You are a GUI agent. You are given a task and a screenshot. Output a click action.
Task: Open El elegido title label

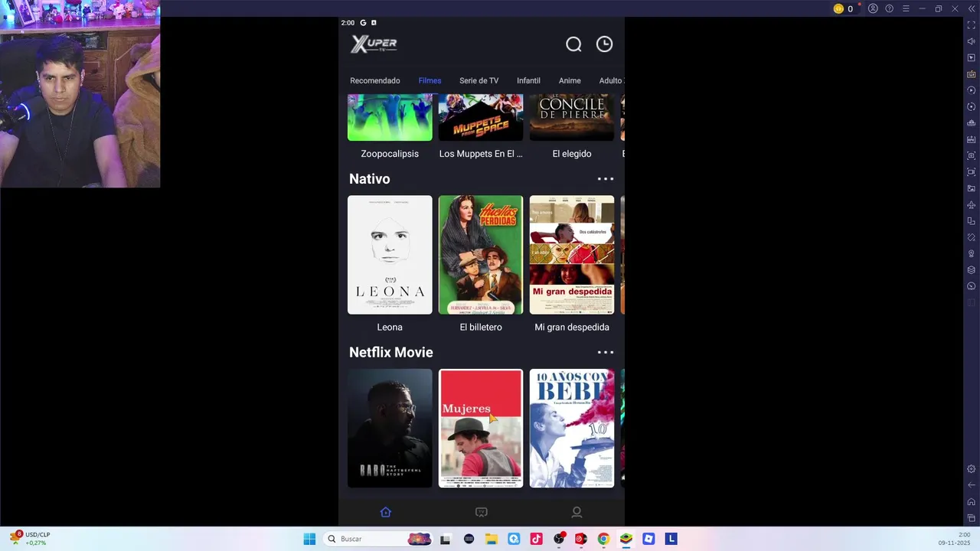(572, 154)
